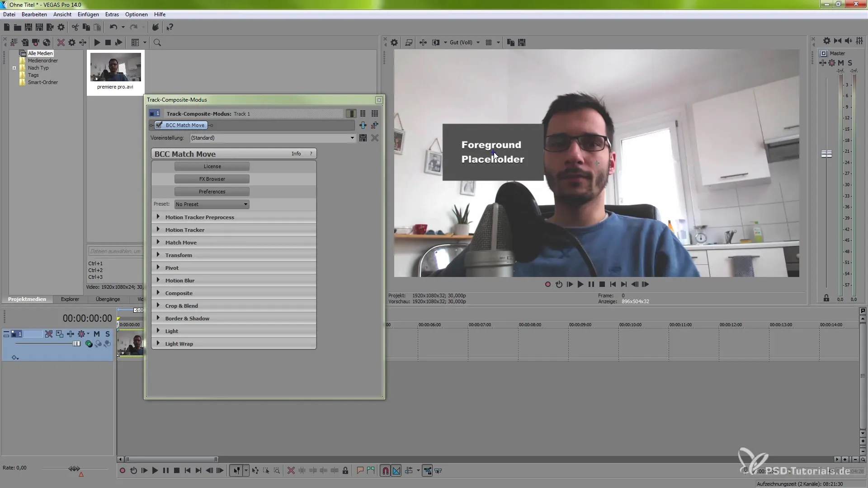
Task: Click the Insert Region icon in bottom toolbar
Action: pyautogui.click(x=371, y=471)
